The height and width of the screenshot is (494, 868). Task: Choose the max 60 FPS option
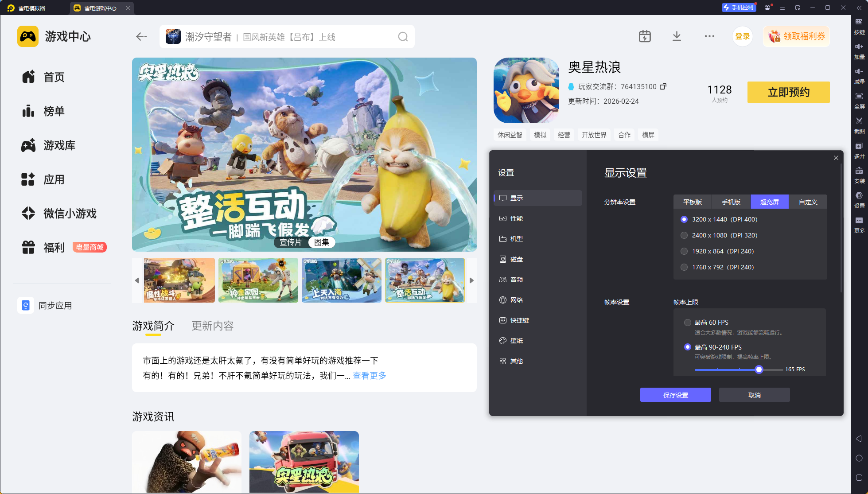coord(688,323)
